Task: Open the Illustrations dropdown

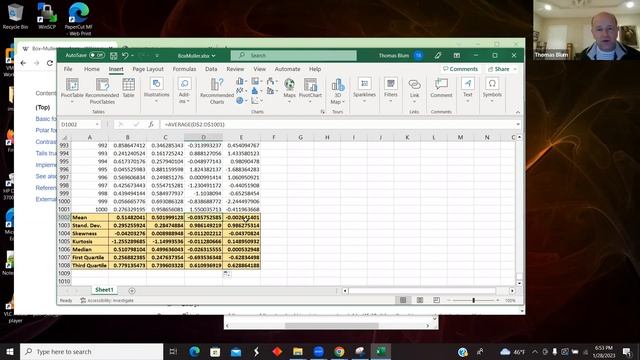Action: click(x=156, y=90)
